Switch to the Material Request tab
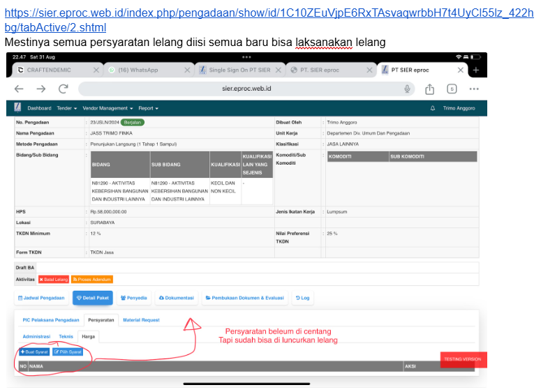The width and height of the screenshot is (541, 392). pos(141,319)
